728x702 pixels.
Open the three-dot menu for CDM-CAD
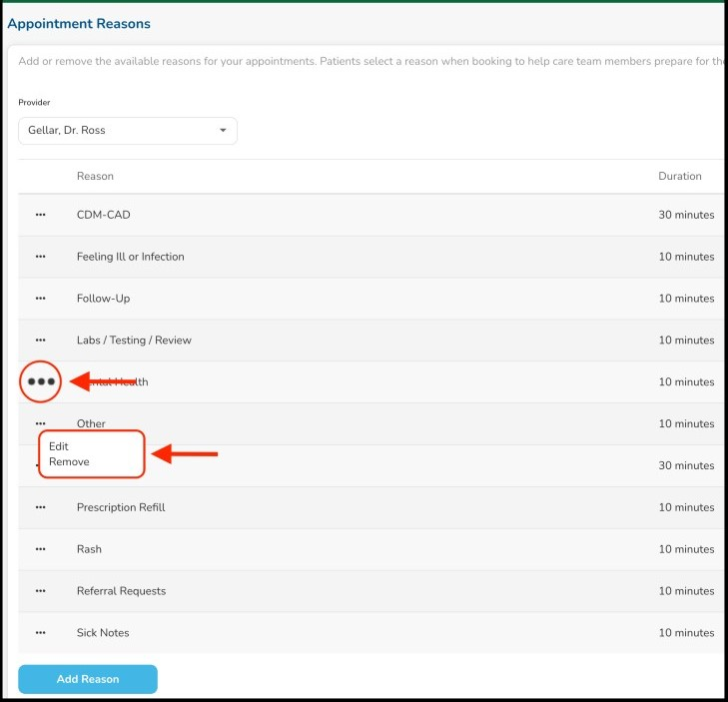tap(41, 215)
